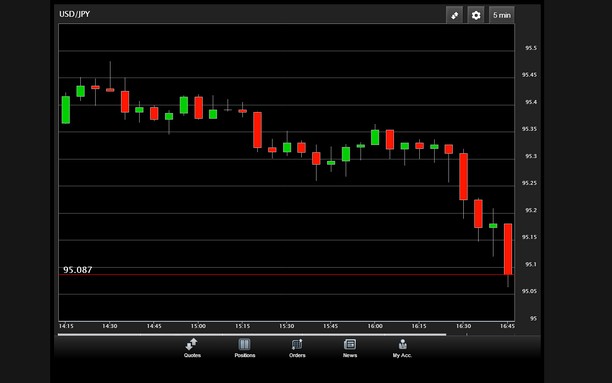Viewport: 612px width, 383px height.
Task: Open the My Acc. tab
Action: (402, 348)
